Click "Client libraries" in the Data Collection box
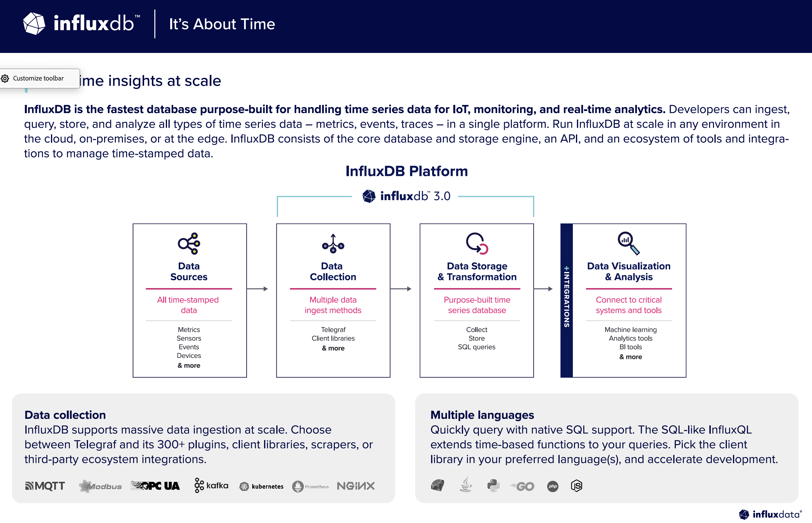The image size is (812, 523). 333,338
